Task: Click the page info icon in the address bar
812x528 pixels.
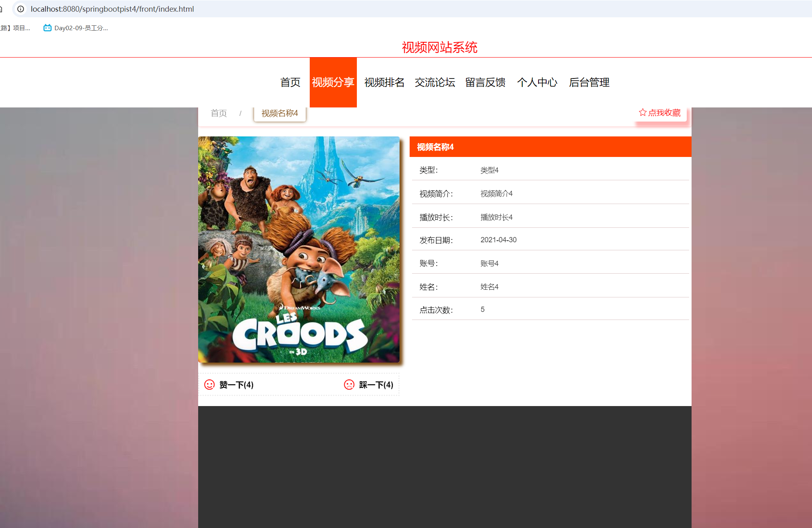Action: [x=20, y=9]
